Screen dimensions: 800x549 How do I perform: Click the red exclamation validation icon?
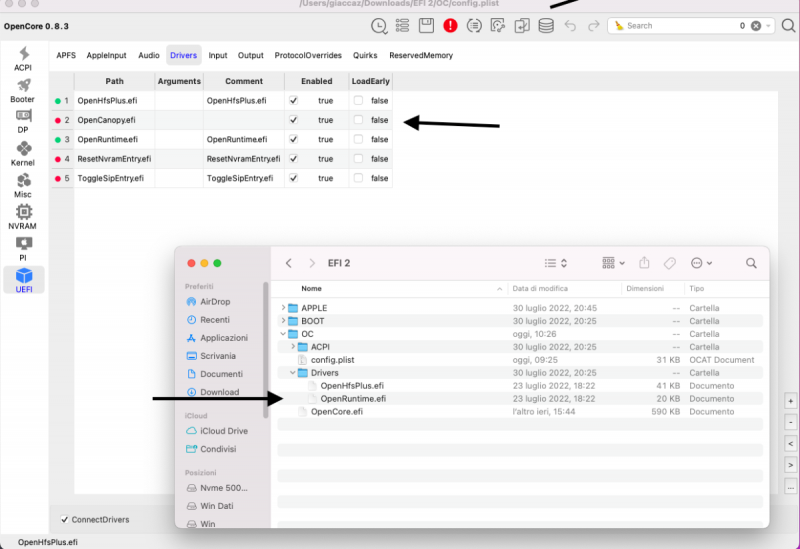tap(450, 26)
